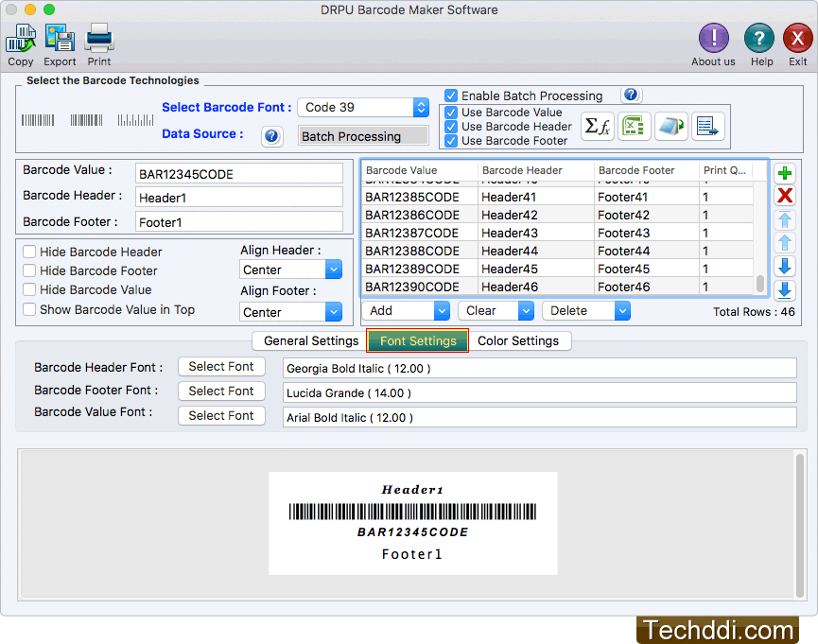This screenshot has width=818, height=644.
Task: Click Select Font for Barcode Header
Action: [x=221, y=366]
